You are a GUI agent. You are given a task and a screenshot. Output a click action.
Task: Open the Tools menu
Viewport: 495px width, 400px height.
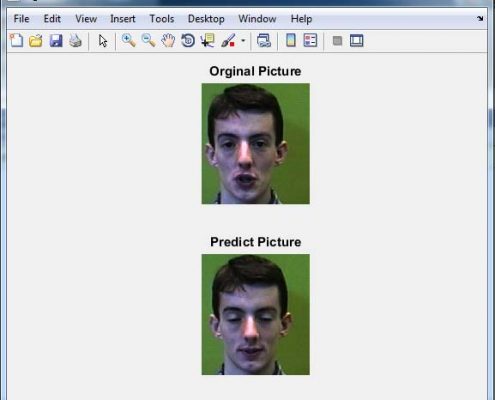click(x=162, y=19)
